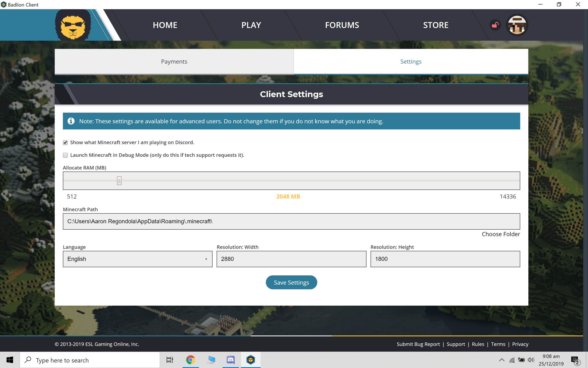Open the Terms footer link

click(498, 344)
